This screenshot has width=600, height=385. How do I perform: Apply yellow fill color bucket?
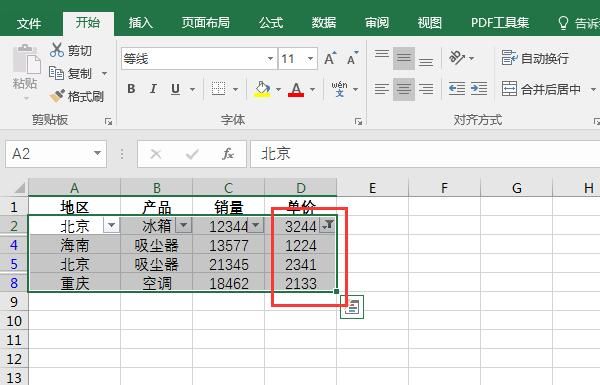pos(262,89)
